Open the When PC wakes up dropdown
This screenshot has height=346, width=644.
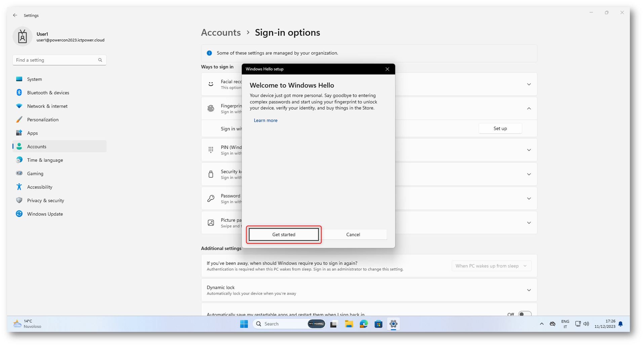point(491,266)
